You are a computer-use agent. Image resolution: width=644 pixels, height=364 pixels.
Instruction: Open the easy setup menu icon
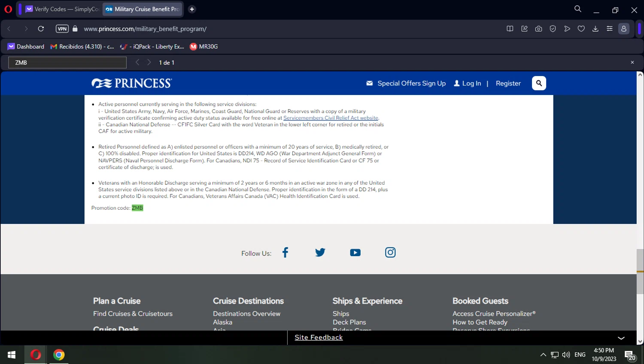point(610,29)
